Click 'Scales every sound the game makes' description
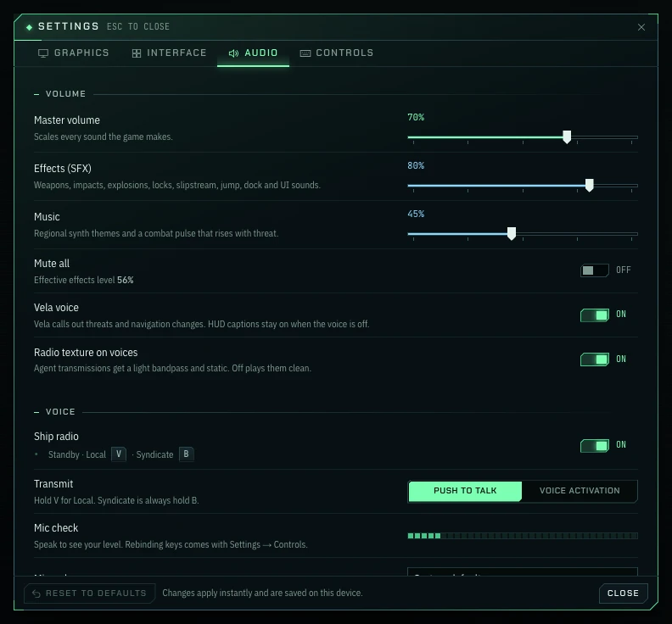 [x=104, y=137]
